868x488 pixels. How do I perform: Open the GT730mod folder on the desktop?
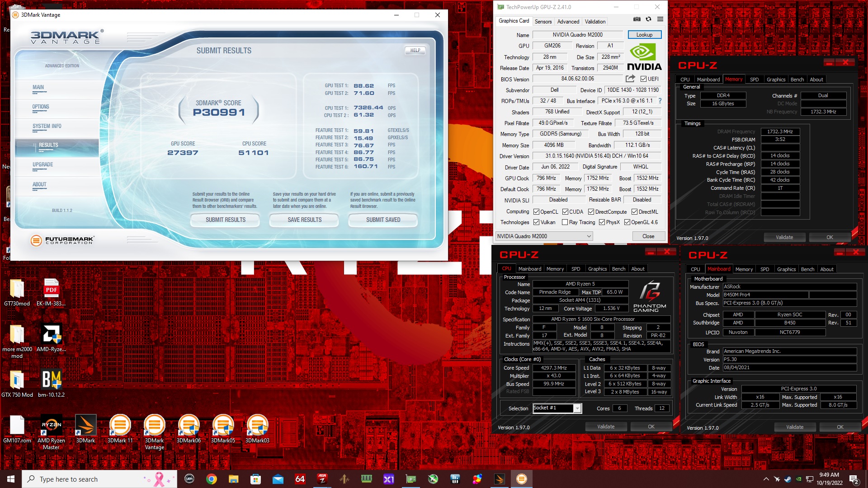[17, 293]
